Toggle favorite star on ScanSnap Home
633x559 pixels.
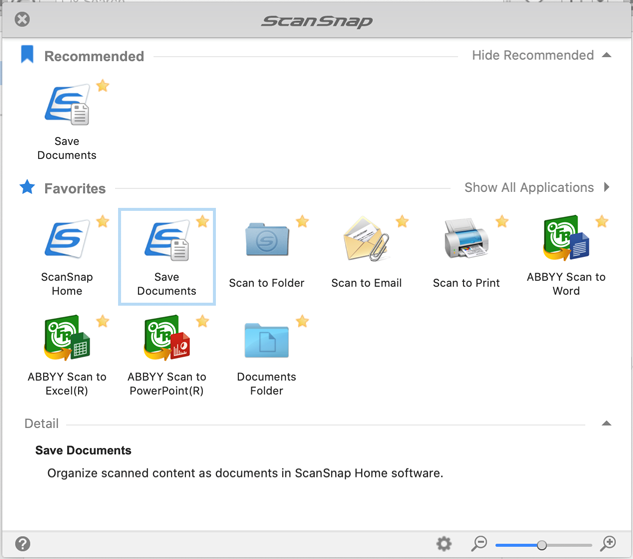103,221
